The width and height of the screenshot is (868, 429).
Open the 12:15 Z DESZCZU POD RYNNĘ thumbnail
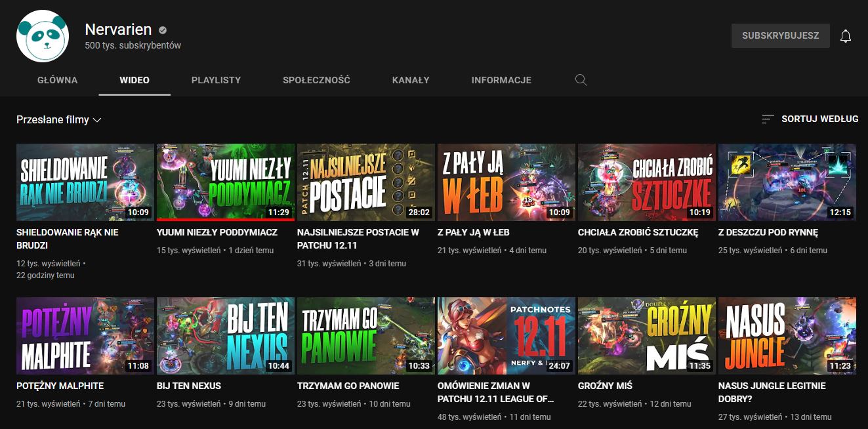click(787, 182)
